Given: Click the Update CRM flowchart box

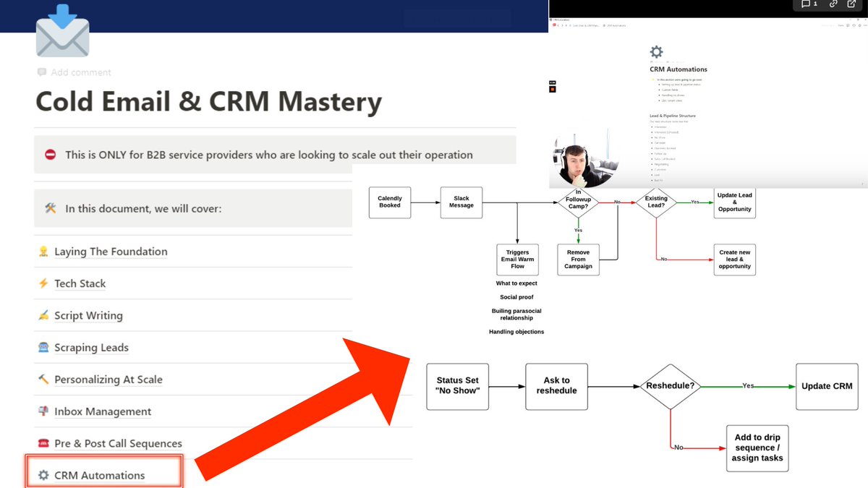Looking at the screenshot, I should [x=826, y=386].
